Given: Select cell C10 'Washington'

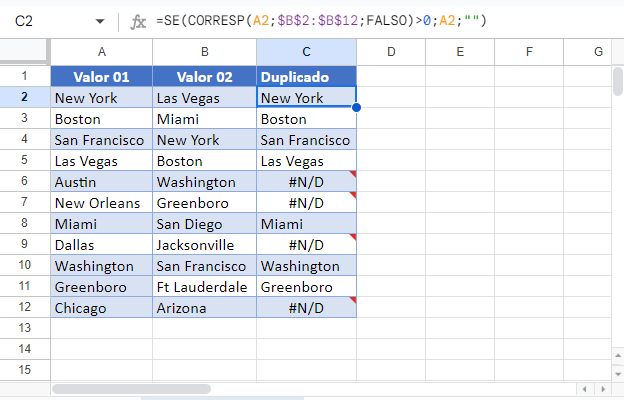Looking at the screenshot, I should pos(306,265).
